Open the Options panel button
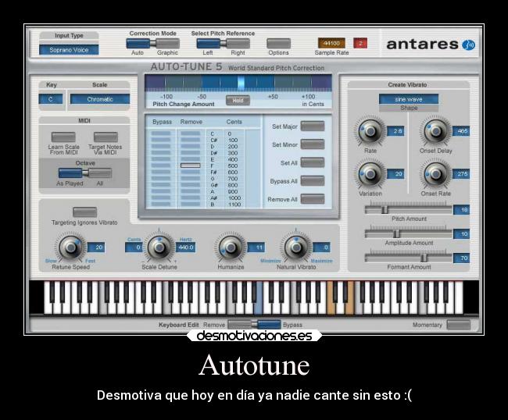 pos(279,44)
